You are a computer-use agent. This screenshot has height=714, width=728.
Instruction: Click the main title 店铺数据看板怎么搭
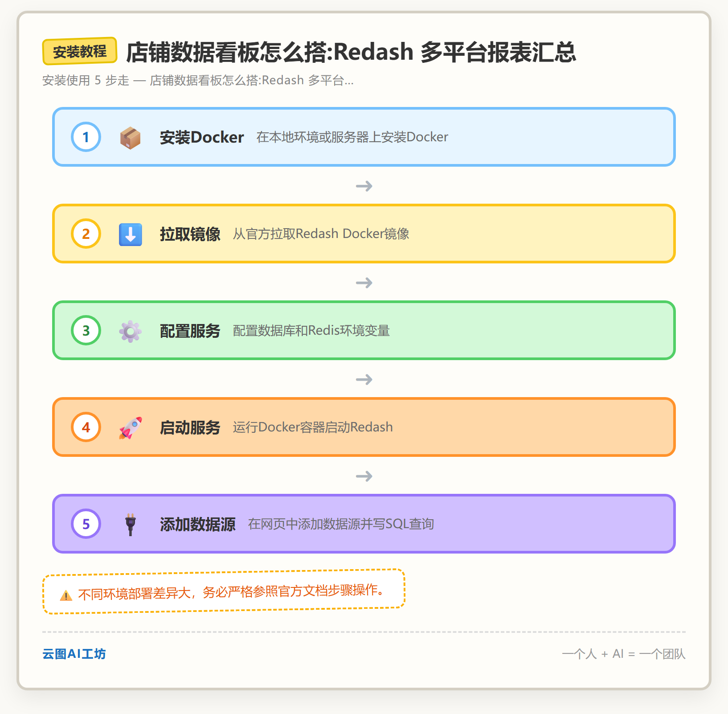point(351,52)
